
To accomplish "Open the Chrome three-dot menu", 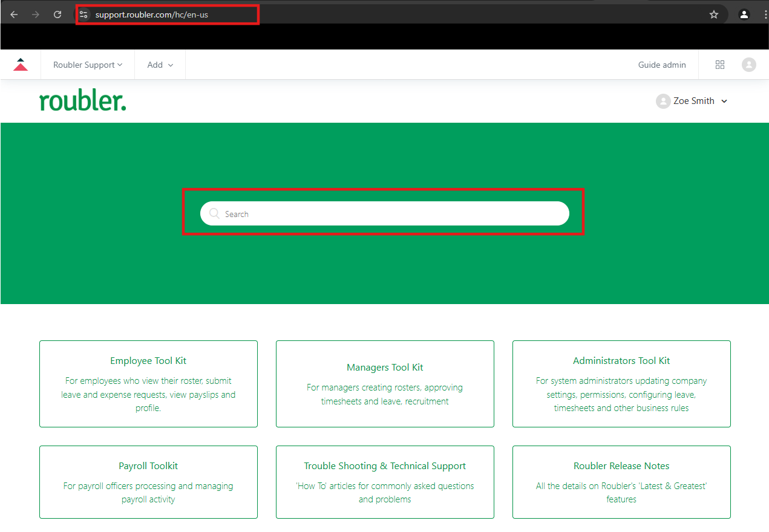I will pos(765,15).
